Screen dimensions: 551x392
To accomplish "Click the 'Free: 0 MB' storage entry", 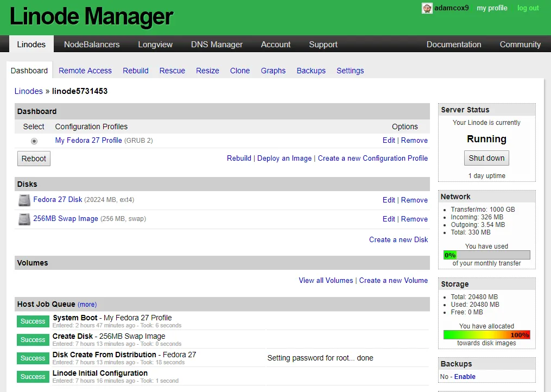I will click(467, 312).
